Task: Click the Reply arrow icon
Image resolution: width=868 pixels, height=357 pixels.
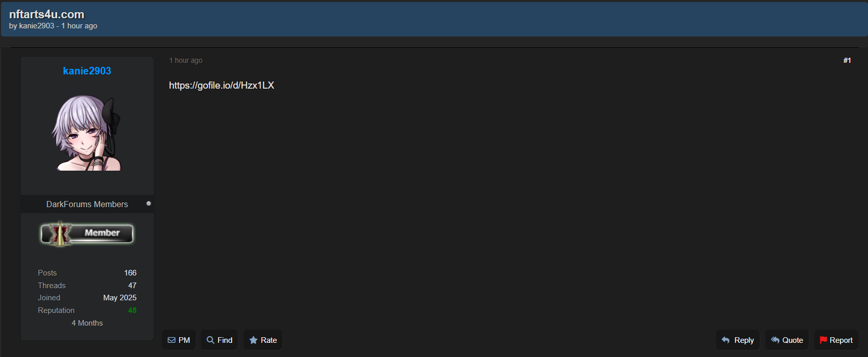Action: click(x=726, y=340)
